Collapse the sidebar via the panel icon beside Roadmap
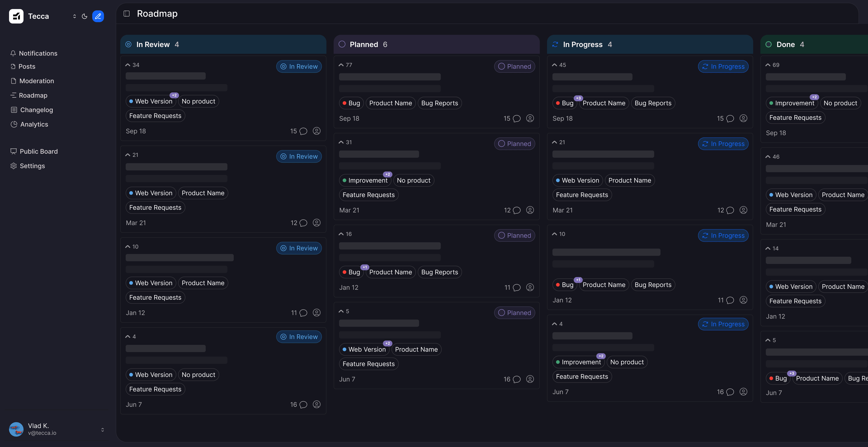The width and height of the screenshot is (868, 447). coord(127,14)
